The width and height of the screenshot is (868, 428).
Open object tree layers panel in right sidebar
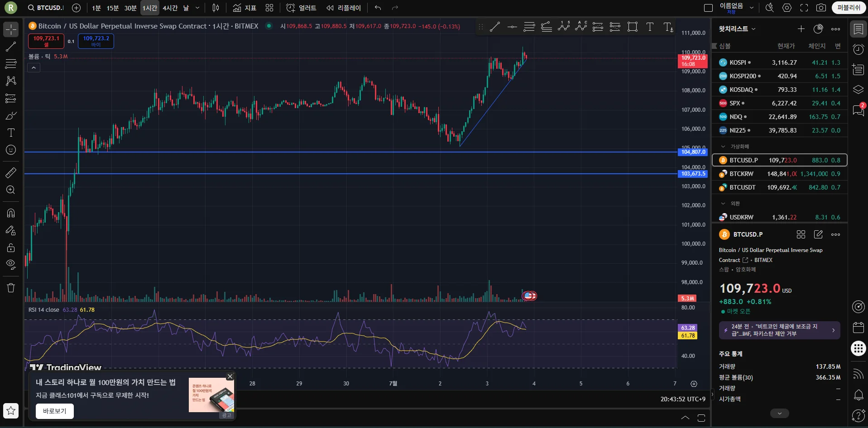[x=858, y=90]
